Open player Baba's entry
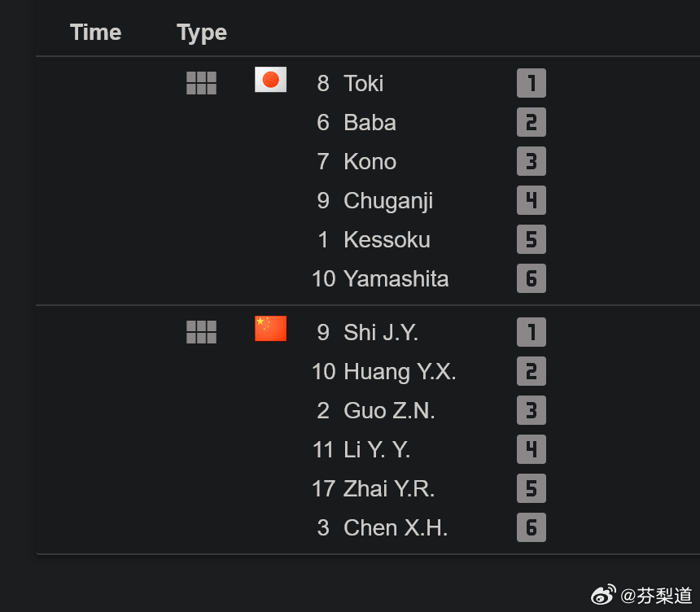The image size is (700, 612). point(370,122)
